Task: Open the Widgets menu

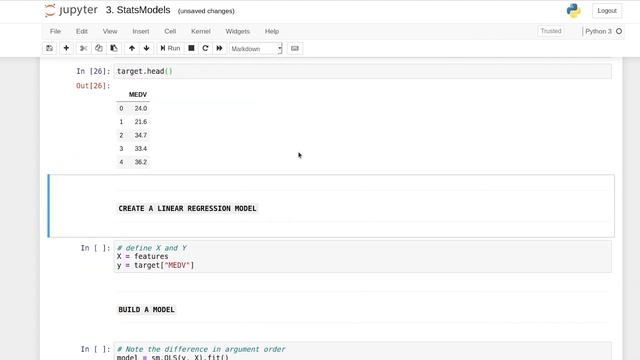Action: pos(238,31)
